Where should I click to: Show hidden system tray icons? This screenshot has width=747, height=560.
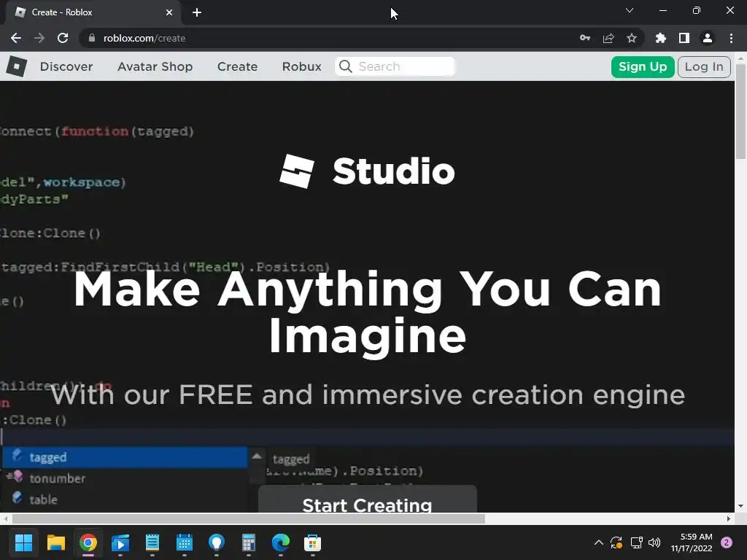click(x=599, y=542)
